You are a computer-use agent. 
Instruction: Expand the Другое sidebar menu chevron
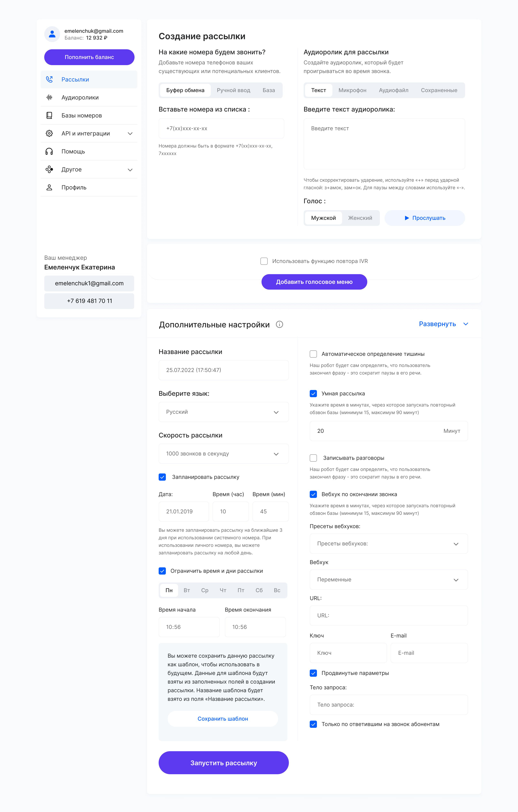click(x=130, y=170)
